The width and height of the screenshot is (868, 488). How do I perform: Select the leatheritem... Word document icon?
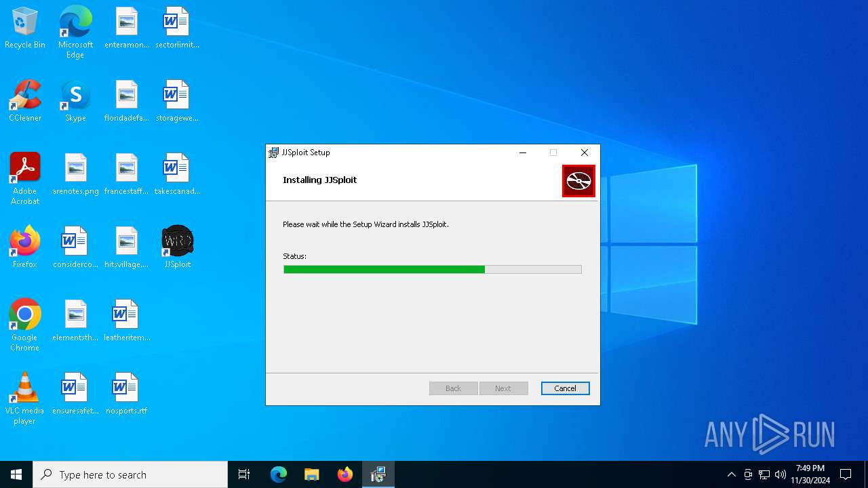pyautogui.click(x=127, y=321)
